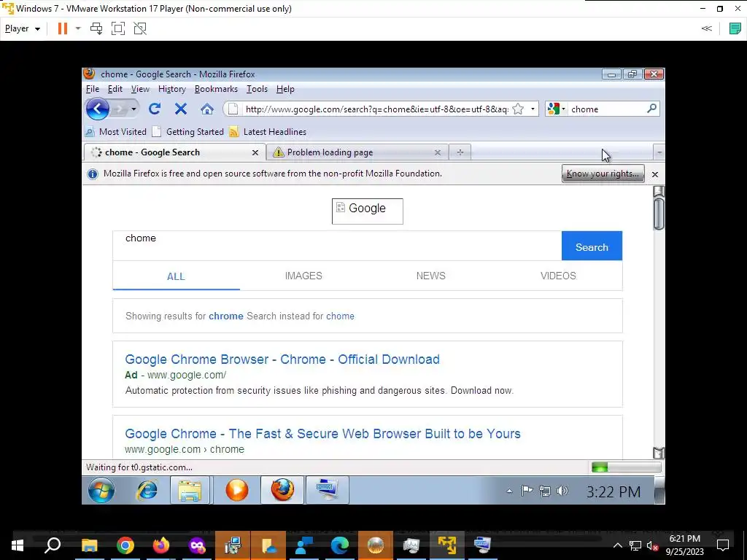Open Google Chrome Fast & Secure Web Browser link
This screenshot has width=747, height=560.
pos(322,433)
